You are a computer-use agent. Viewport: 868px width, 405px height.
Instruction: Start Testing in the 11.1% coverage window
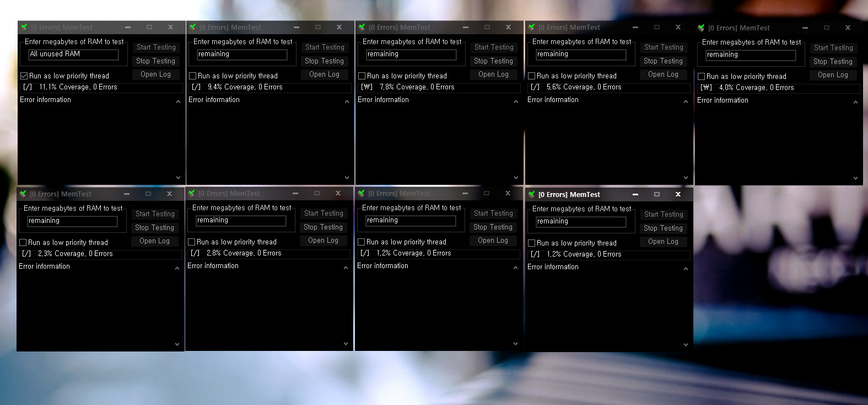pyautogui.click(x=155, y=47)
